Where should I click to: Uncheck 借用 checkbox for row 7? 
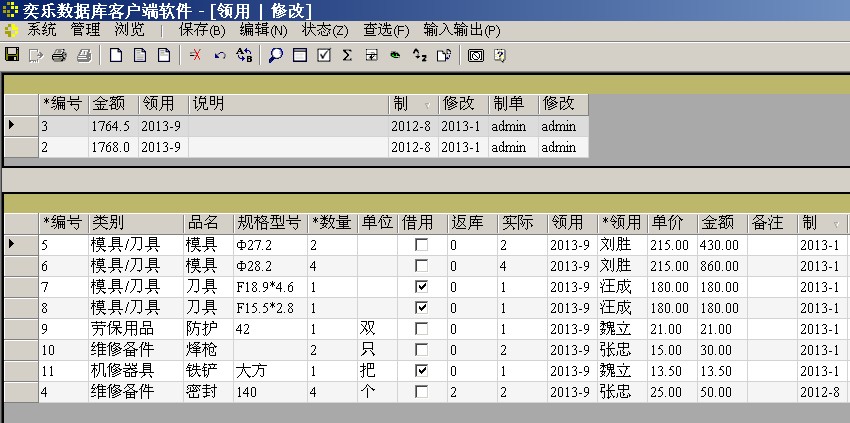pos(422,287)
